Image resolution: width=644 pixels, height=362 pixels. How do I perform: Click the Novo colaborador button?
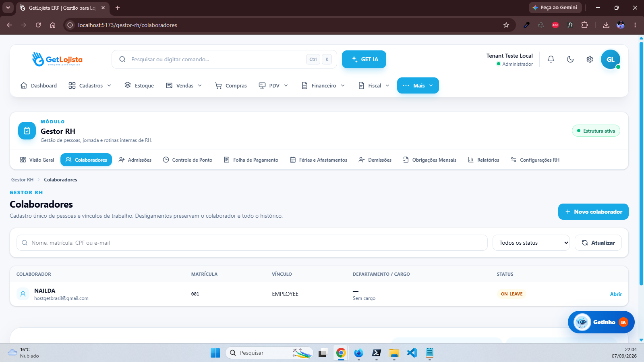click(593, 212)
